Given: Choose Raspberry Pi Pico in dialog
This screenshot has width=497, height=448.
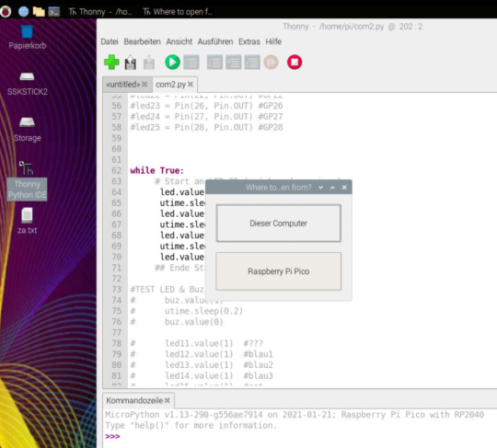Looking at the screenshot, I should tap(279, 271).
